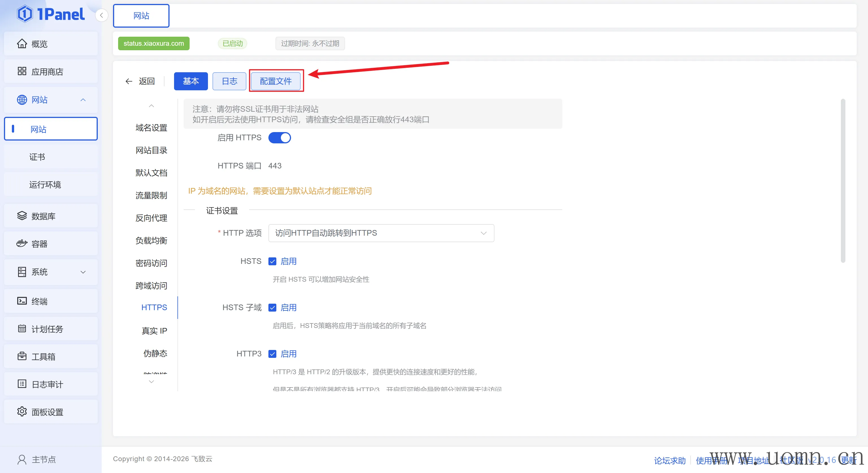Open the 论坛求助 link in footer
Image resolution: width=868 pixels, height=473 pixels.
pos(670,460)
